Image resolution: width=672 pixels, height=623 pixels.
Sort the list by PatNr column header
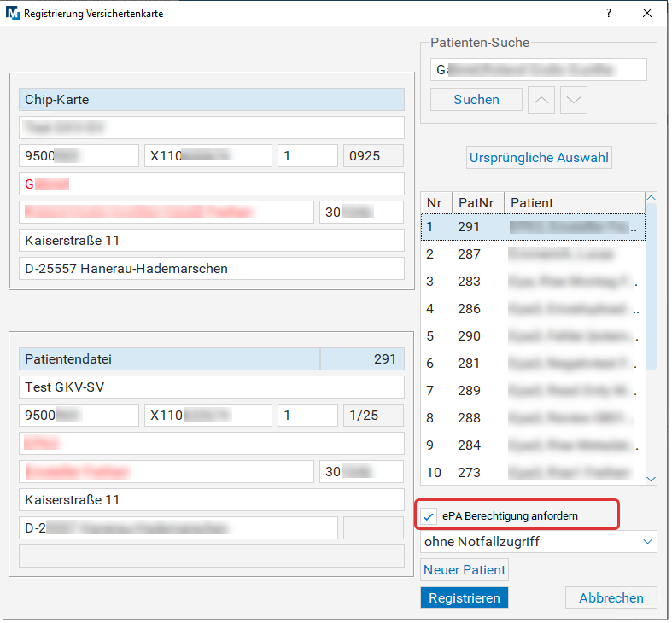tap(477, 202)
